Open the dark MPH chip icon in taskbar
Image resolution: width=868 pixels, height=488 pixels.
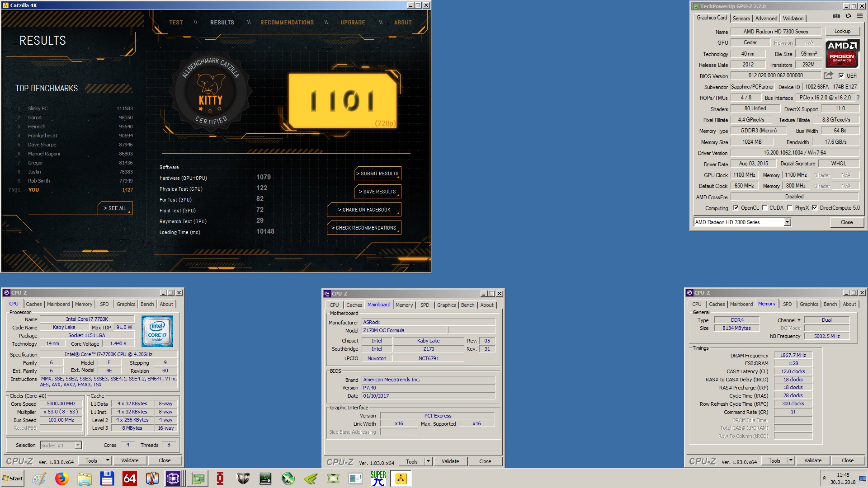pyautogui.click(x=265, y=479)
